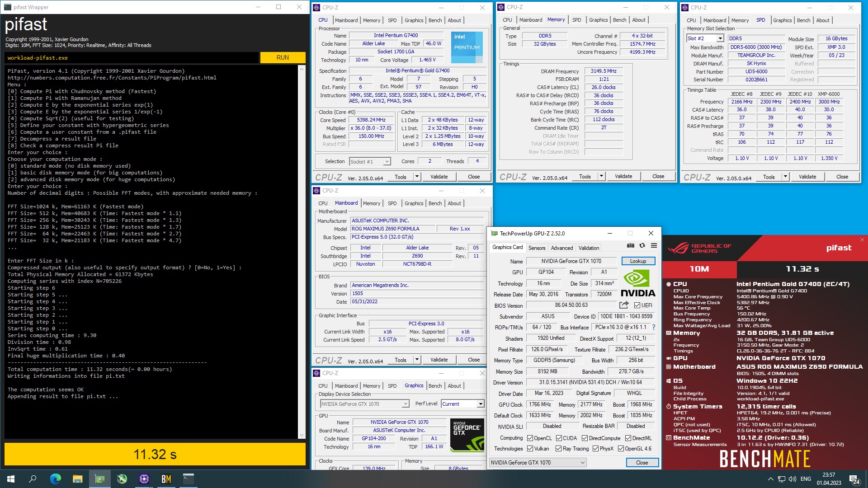The height and width of the screenshot is (488, 868).
Task: Open the notification center icon
Action: point(854,479)
